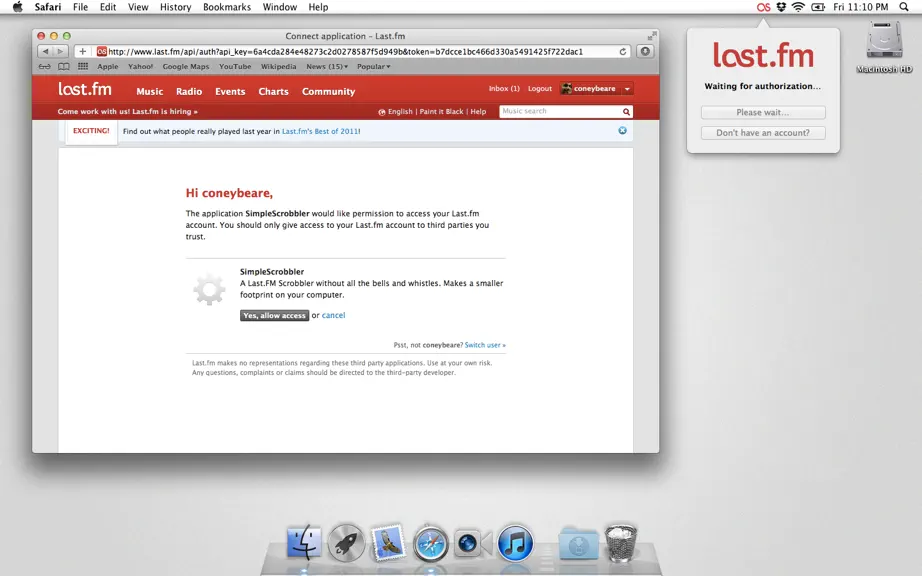Open the History menu
This screenshot has height=576, width=922.
[x=175, y=7]
